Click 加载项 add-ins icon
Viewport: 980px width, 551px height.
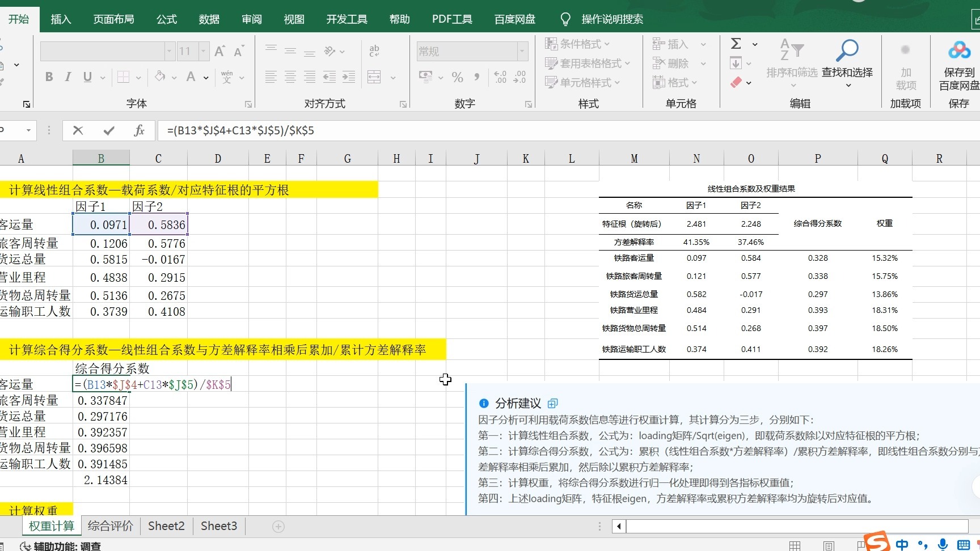tap(906, 50)
